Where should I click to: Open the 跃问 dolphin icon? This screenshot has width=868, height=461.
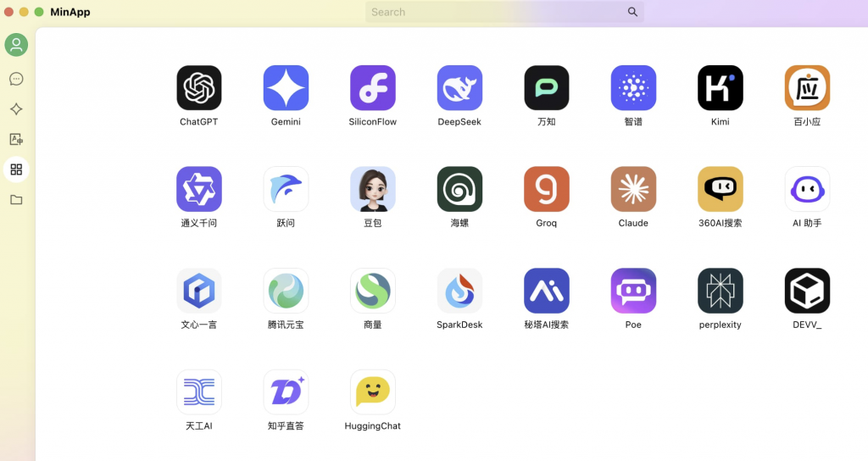click(286, 189)
